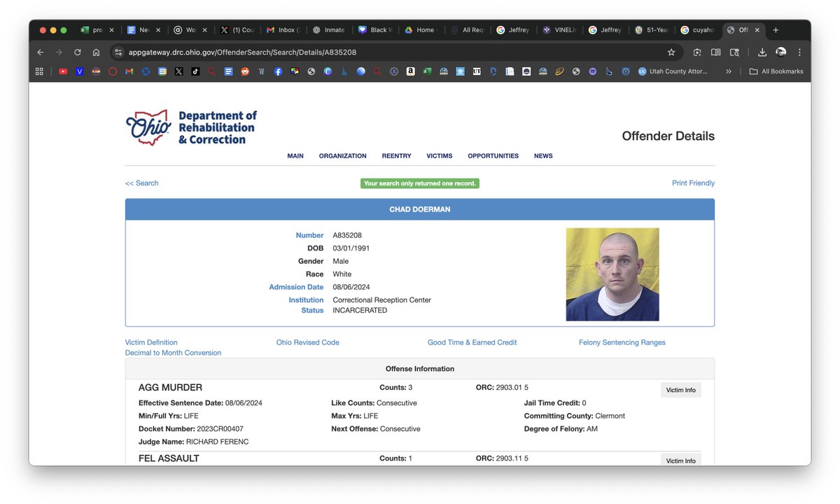Click the Ohio DRC logo
840x504 pixels.
point(191,127)
